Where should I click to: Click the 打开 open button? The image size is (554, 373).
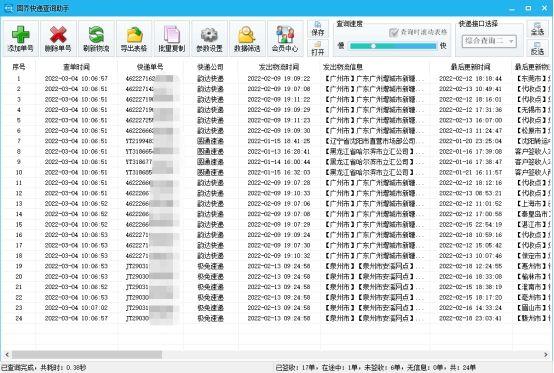[318, 48]
